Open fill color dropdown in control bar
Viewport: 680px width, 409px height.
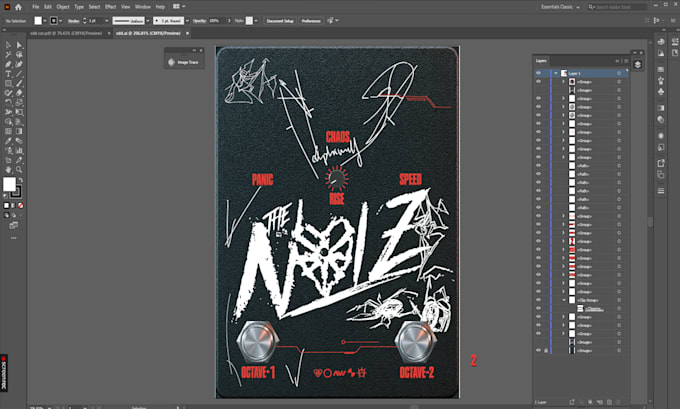tap(45, 21)
